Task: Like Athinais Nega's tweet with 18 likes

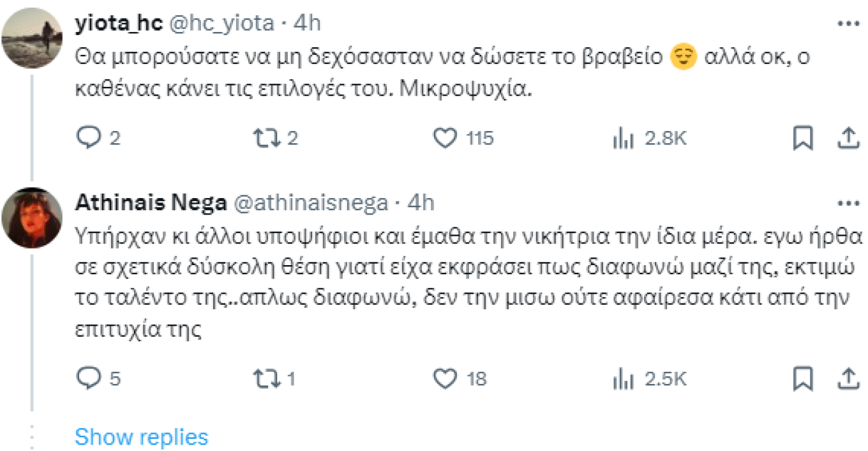Action: click(x=445, y=379)
